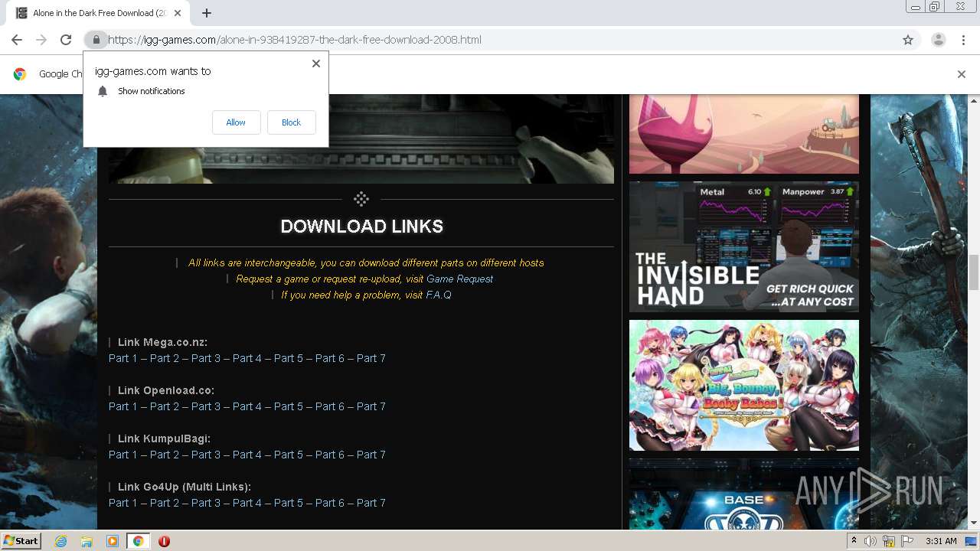
Task: Switch to Chrome in the taskbar
Action: [138, 541]
